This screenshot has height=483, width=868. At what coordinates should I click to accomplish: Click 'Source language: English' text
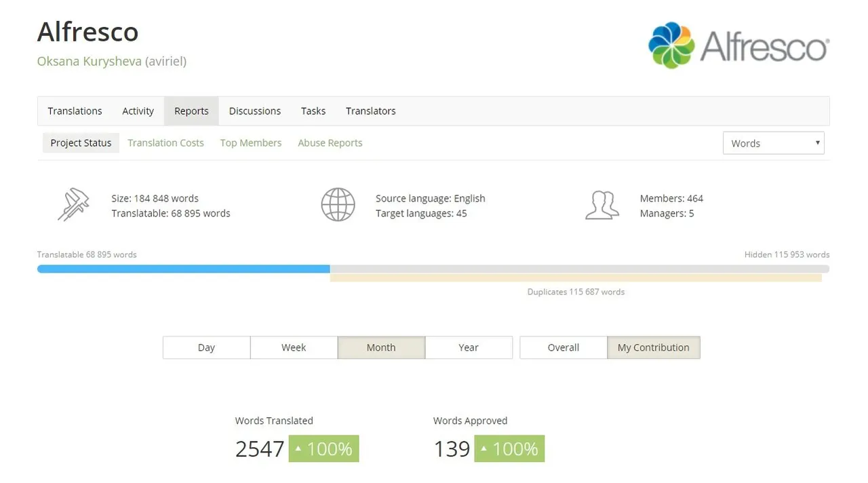431,199
